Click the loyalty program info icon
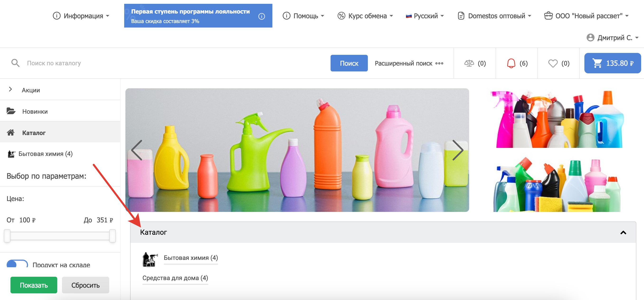Image resolution: width=644 pixels, height=300 pixels. [261, 16]
